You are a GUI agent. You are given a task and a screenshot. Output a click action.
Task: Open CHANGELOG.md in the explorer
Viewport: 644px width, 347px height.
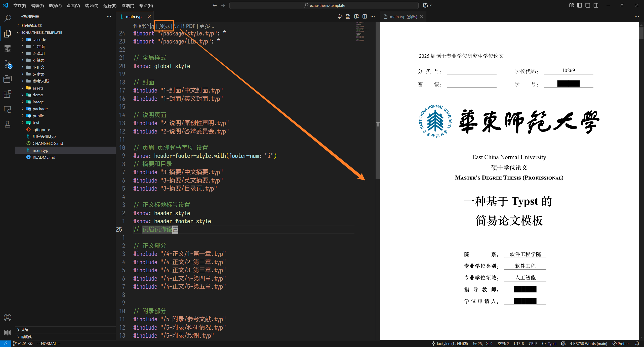(x=48, y=143)
